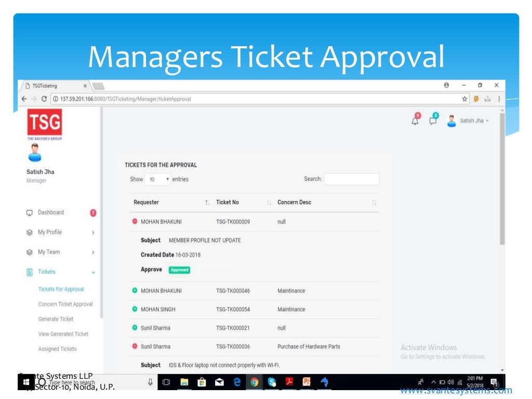Click the red Dashboard badge showing 7
Screen dimensions: 532x399
93,212
